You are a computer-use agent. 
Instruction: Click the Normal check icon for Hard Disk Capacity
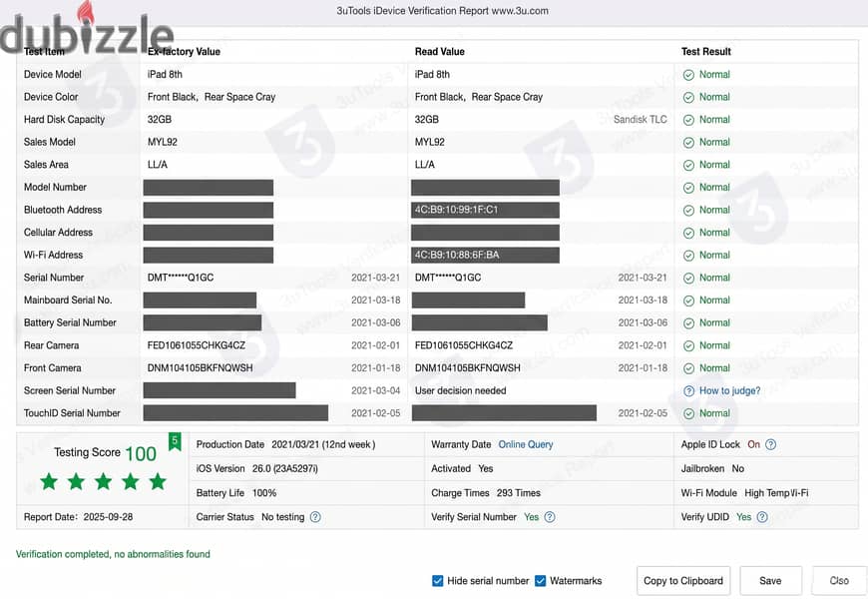tap(688, 120)
